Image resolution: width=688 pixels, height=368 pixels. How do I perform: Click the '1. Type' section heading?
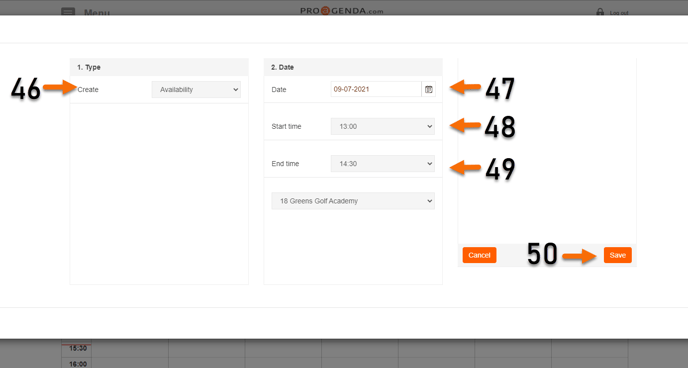pos(89,67)
